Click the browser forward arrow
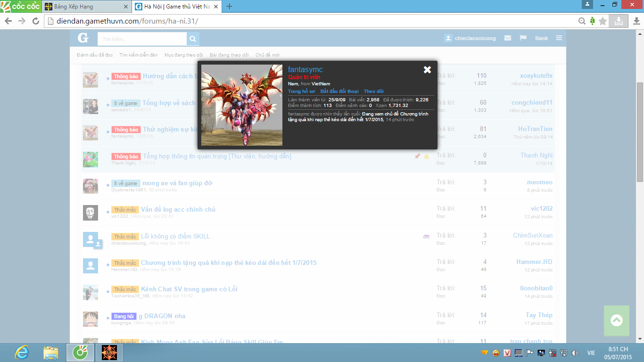The height and width of the screenshot is (362, 644). coord(22,21)
